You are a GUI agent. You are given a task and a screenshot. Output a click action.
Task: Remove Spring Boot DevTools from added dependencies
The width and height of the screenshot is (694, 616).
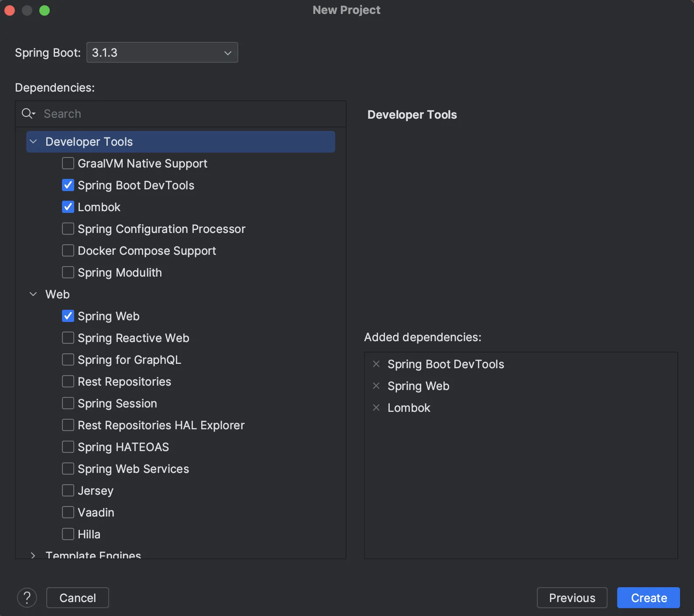(376, 364)
